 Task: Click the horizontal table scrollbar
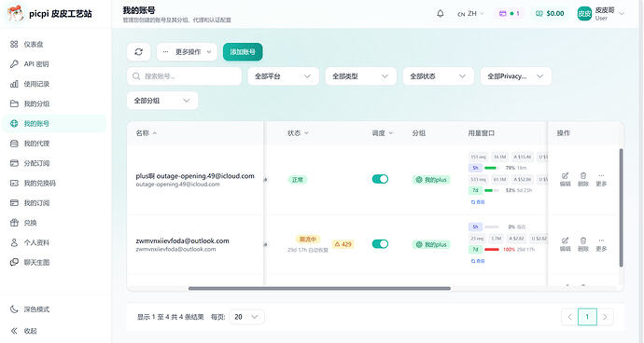pyautogui.click(x=319, y=288)
